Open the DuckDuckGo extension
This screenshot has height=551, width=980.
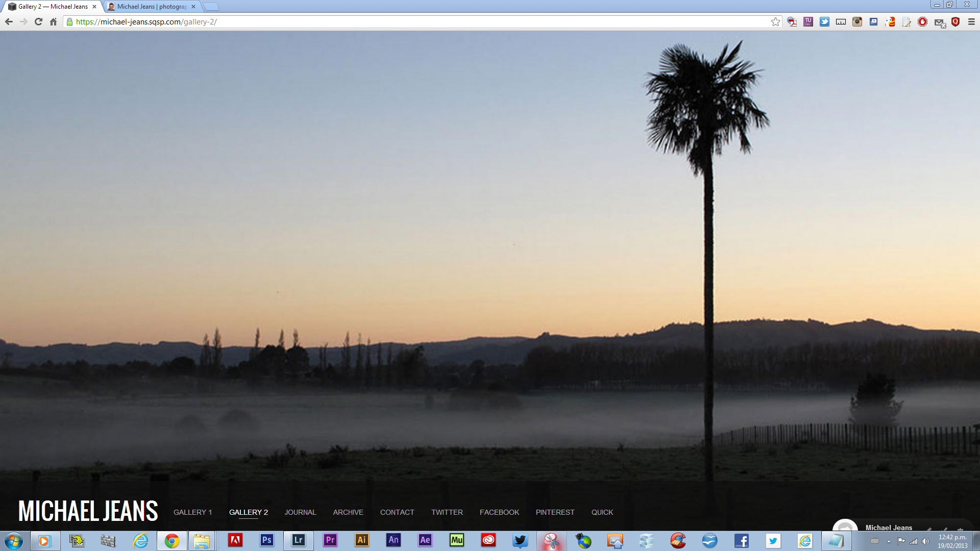[890, 22]
